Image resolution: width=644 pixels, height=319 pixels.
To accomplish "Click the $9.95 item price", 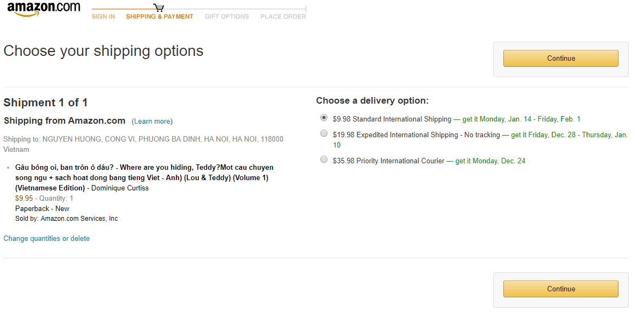I will [x=24, y=199].
